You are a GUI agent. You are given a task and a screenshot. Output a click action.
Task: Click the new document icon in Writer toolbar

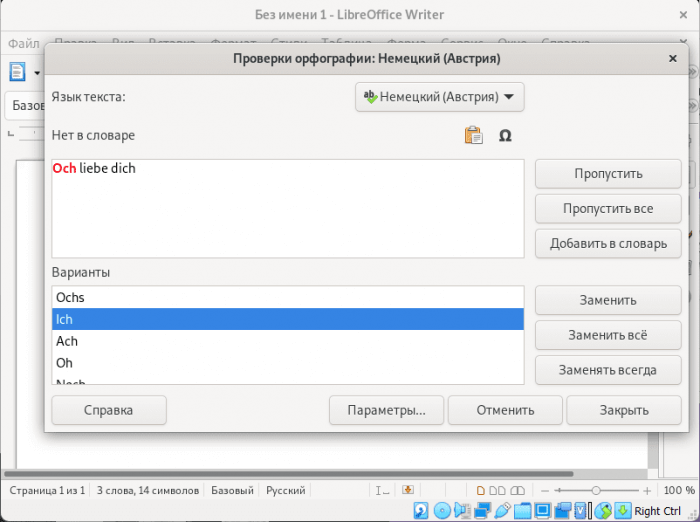(x=17, y=72)
